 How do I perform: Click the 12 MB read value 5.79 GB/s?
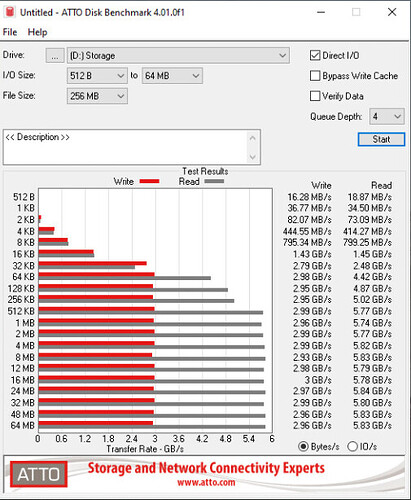point(372,368)
